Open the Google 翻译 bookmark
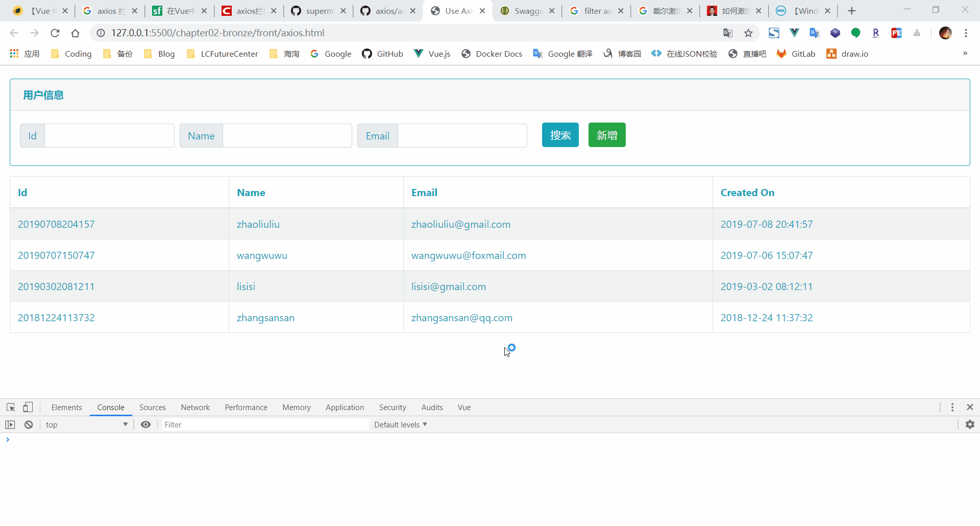The height and width of the screenshot is (526, 980). click(562, 54)
